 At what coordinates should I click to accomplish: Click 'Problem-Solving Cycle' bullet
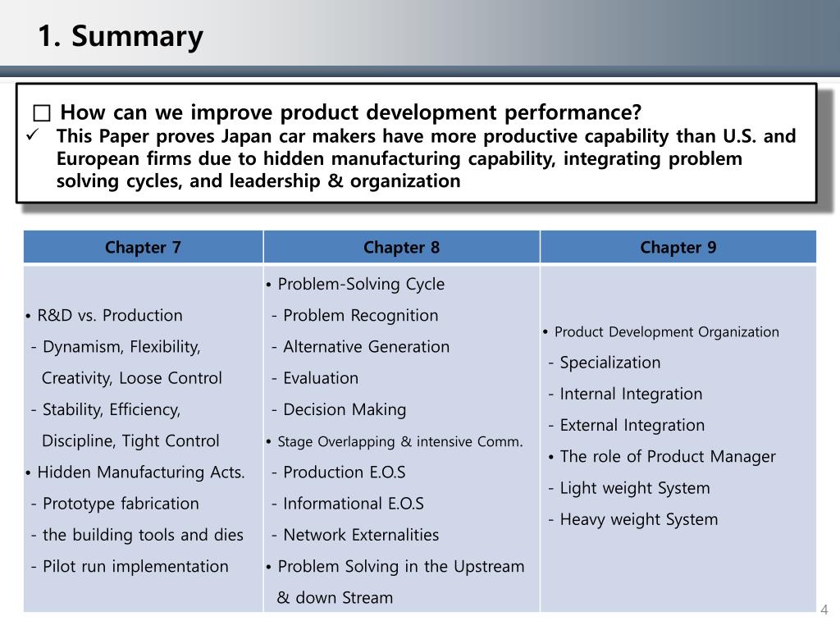pyautogui.click(x=361, y=284)
